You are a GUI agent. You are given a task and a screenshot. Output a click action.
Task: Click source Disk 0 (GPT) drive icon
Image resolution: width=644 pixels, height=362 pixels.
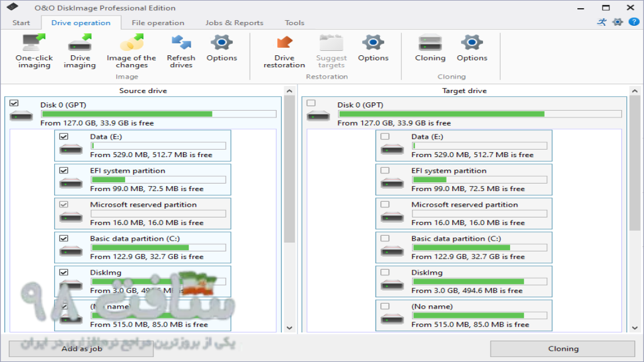click(21, 116)
